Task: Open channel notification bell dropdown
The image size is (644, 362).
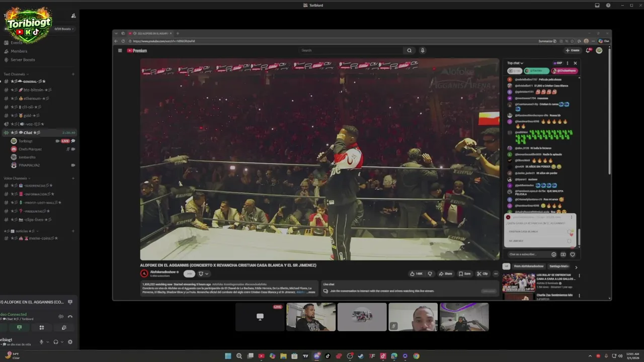Action: (203, 274)
